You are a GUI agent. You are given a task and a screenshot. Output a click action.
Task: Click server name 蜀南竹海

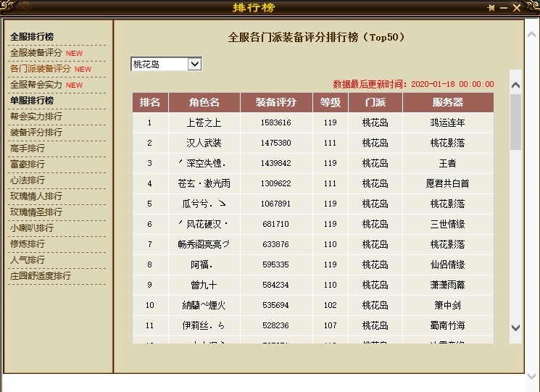448,325
